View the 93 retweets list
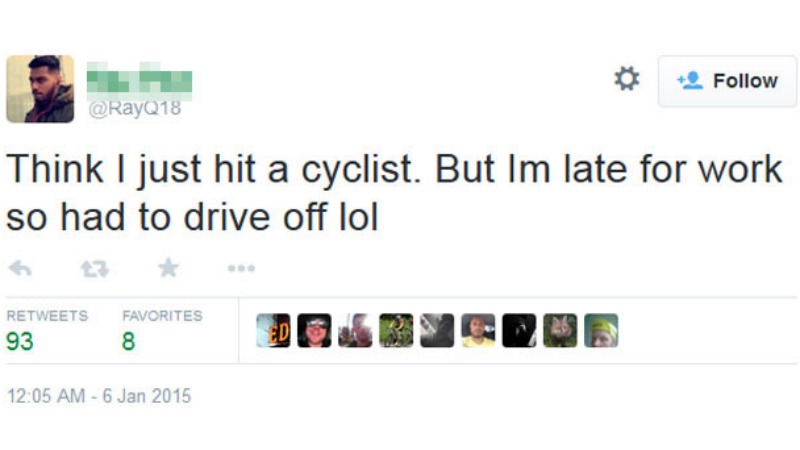The image size is (800, 450). 20,342
